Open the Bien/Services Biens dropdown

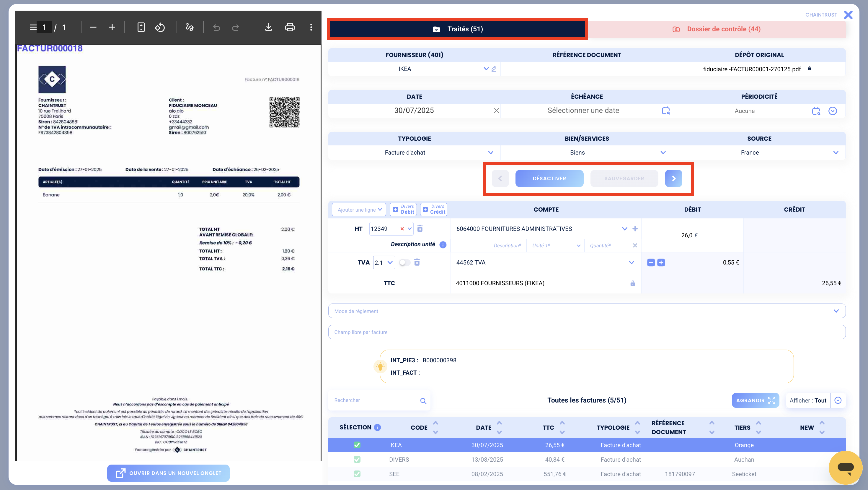[x=663, y=152]
